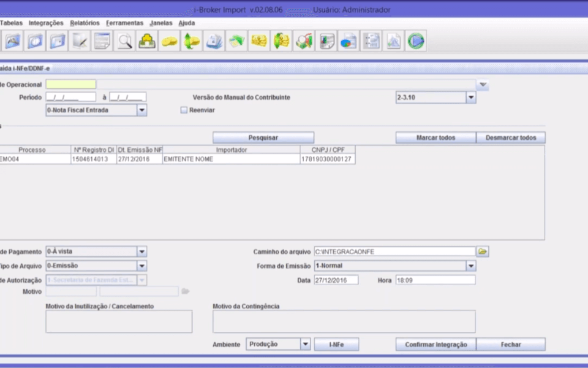Image resolution: width=588 pixels, height=368 pixels.
Task: Click the folder browse icon beside Caminho do arquivo
Action: (483, 251)
